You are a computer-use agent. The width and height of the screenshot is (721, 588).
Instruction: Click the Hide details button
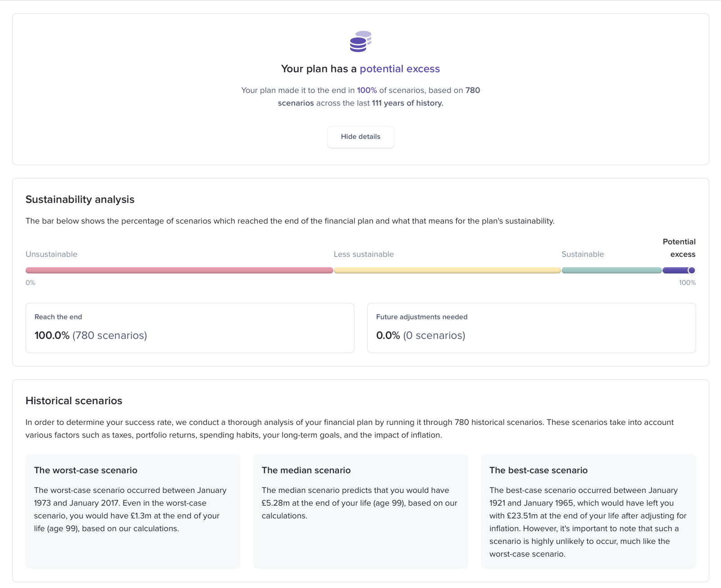click(x=360, y=137)
